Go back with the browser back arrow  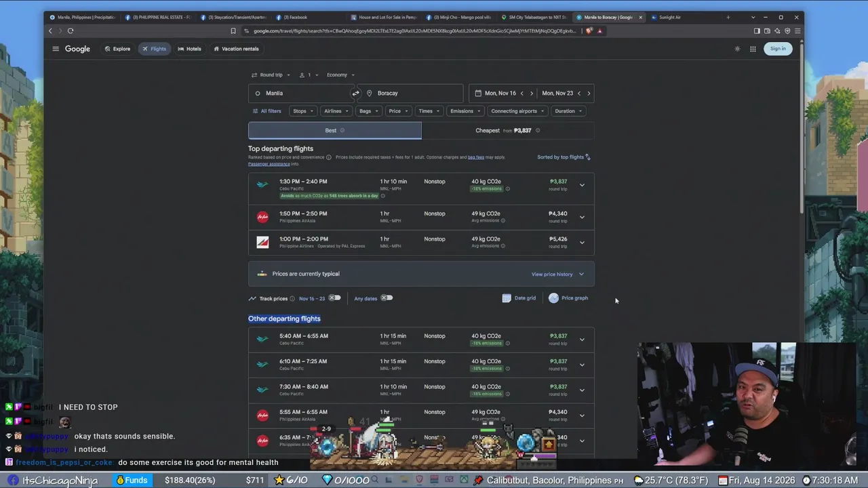coord(50,30)
